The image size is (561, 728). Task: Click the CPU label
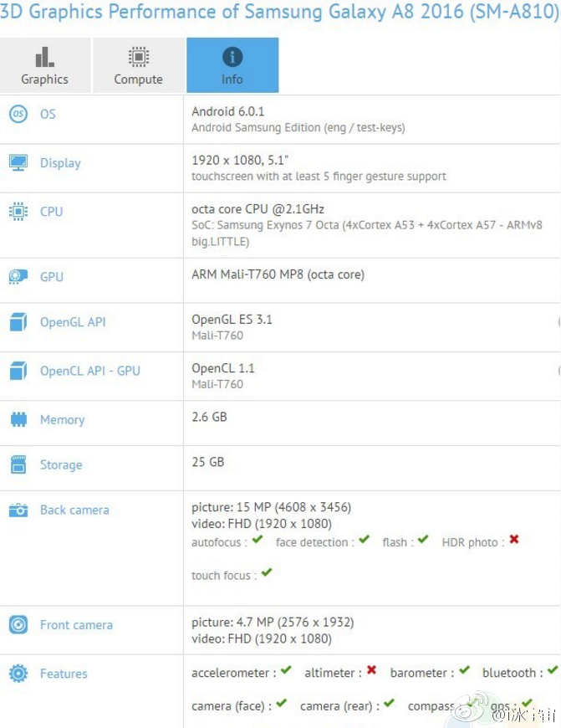51,212
